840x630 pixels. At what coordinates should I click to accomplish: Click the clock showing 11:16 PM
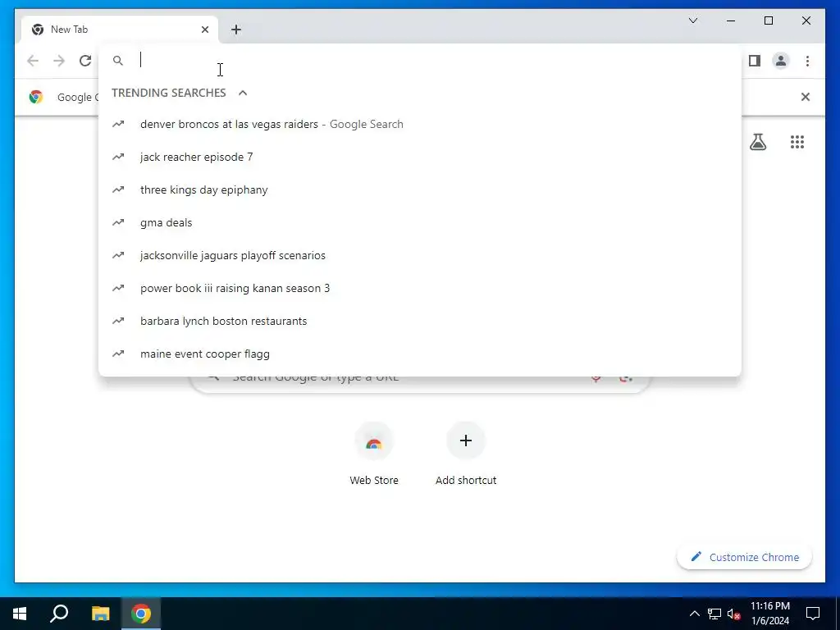(x=769, y=606)
